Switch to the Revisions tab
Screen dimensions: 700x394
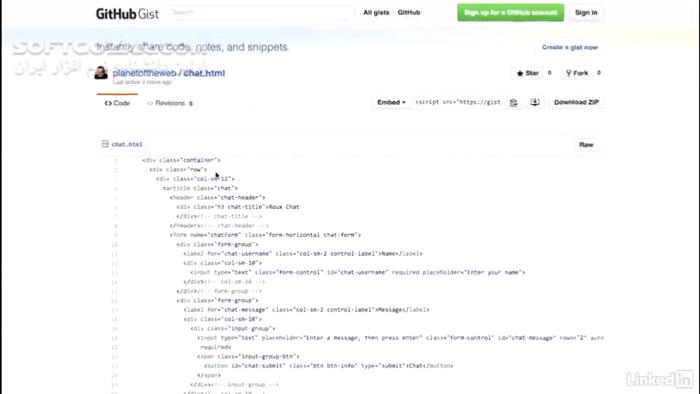pyautogui.click(x=170, y=103)
